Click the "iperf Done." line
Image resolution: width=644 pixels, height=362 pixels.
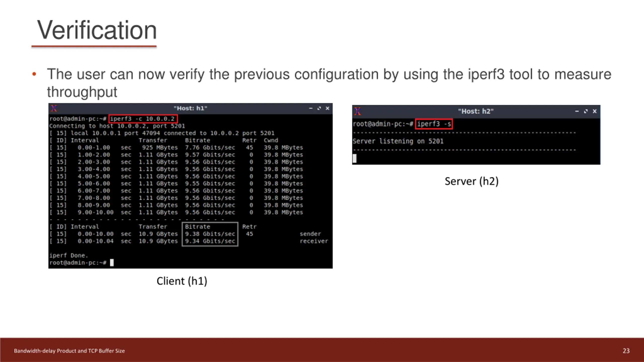click(x=68, y=255)
